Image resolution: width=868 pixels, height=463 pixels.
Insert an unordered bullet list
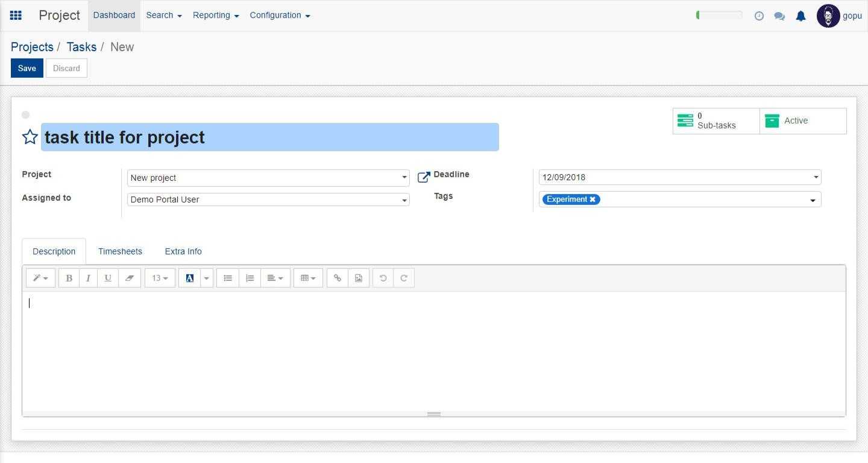[228, 278]
